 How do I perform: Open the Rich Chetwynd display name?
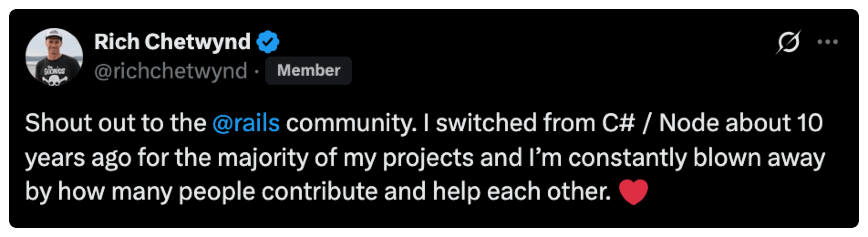(172, 42)
